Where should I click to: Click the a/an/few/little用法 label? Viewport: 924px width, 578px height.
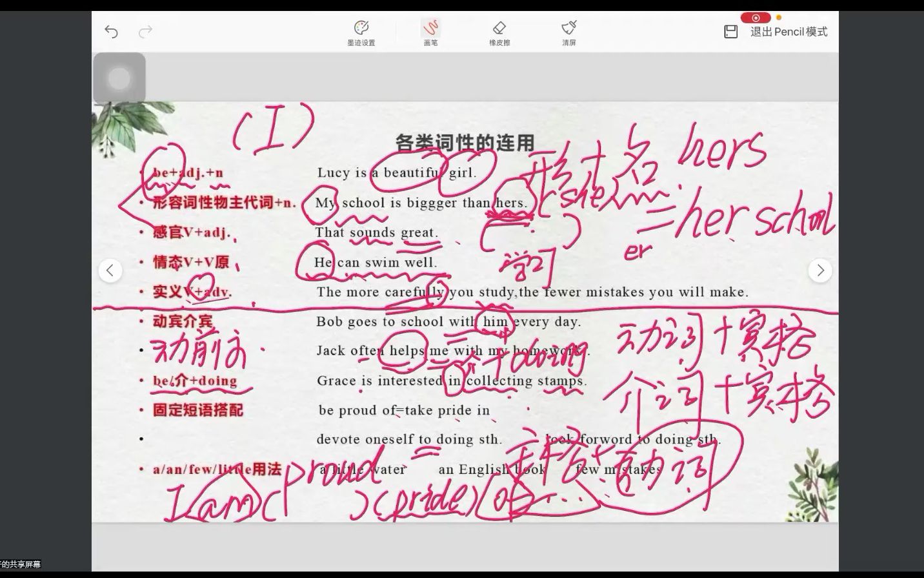pyautogui.click(x=217, y=469)
